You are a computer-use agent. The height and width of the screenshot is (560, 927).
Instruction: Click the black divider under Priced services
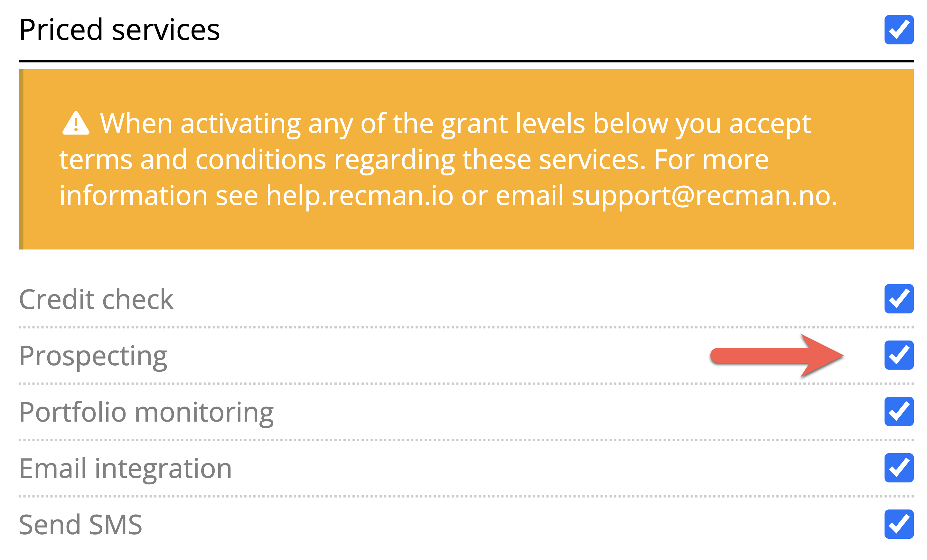pos(466,61)
